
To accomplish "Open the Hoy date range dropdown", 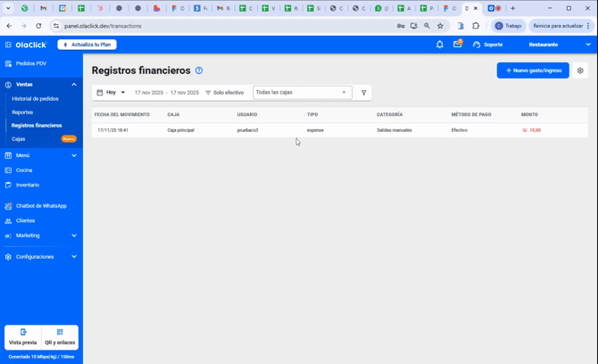I will [x=111, y=92].
